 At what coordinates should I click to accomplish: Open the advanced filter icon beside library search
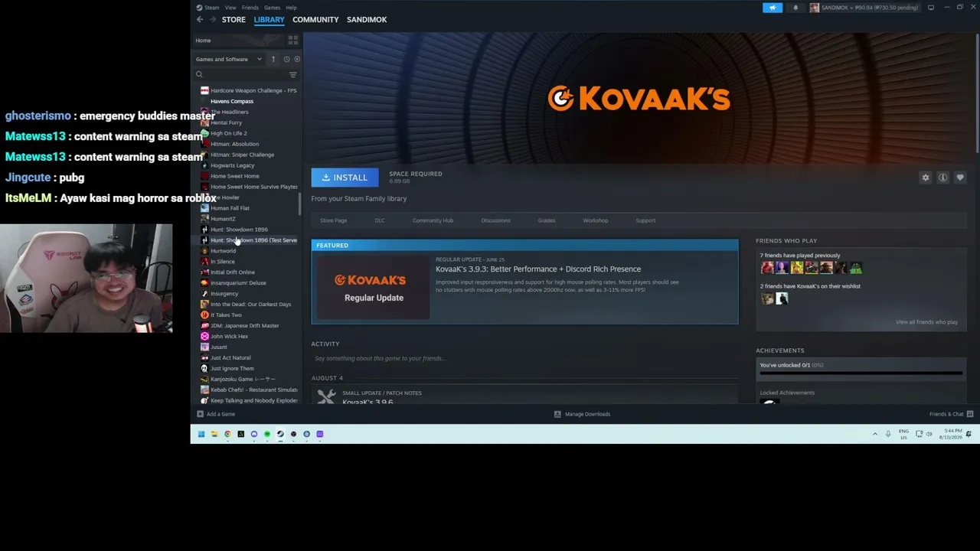click(292, 74)
